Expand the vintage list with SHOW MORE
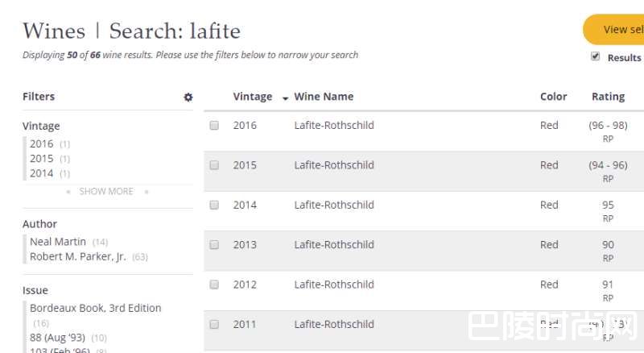644x353 pixels. pos(106,192)
